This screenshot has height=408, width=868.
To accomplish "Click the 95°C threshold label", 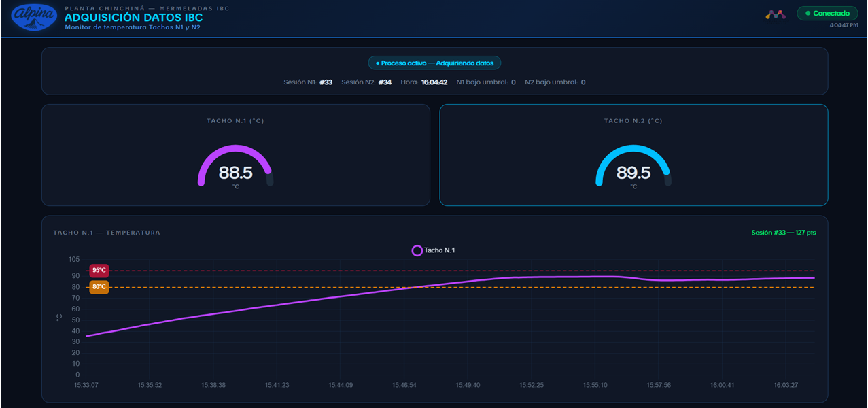I will (x=99, y=271).
